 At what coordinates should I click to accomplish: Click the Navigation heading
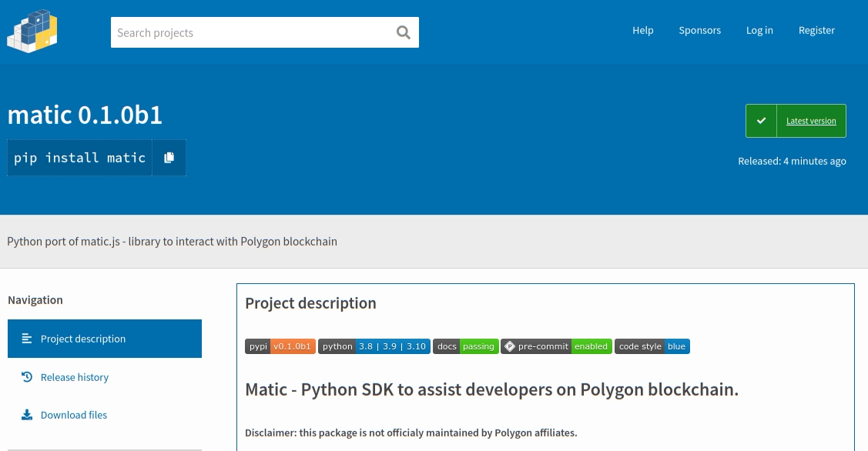click(x=35, y=300)
